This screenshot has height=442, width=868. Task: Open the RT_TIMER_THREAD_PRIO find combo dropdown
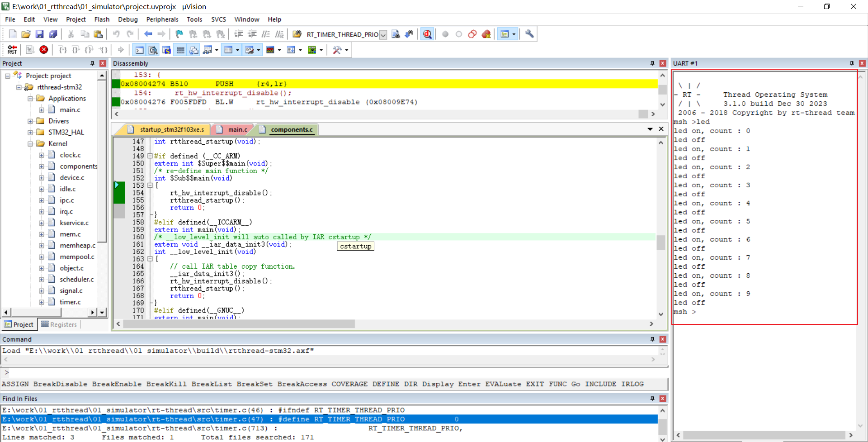383,35
